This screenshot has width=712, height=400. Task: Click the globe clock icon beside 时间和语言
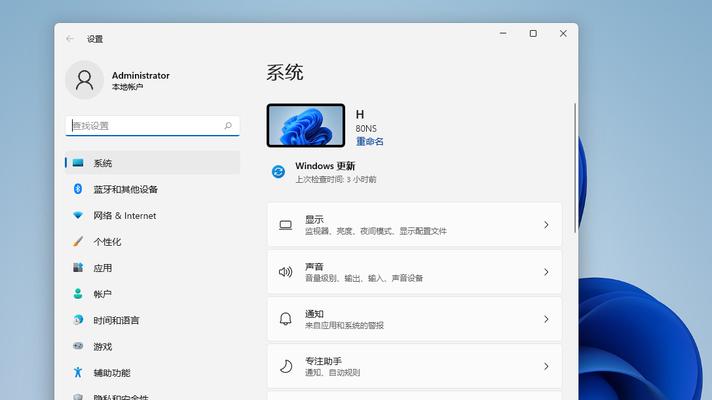click(x=78, y=320)
